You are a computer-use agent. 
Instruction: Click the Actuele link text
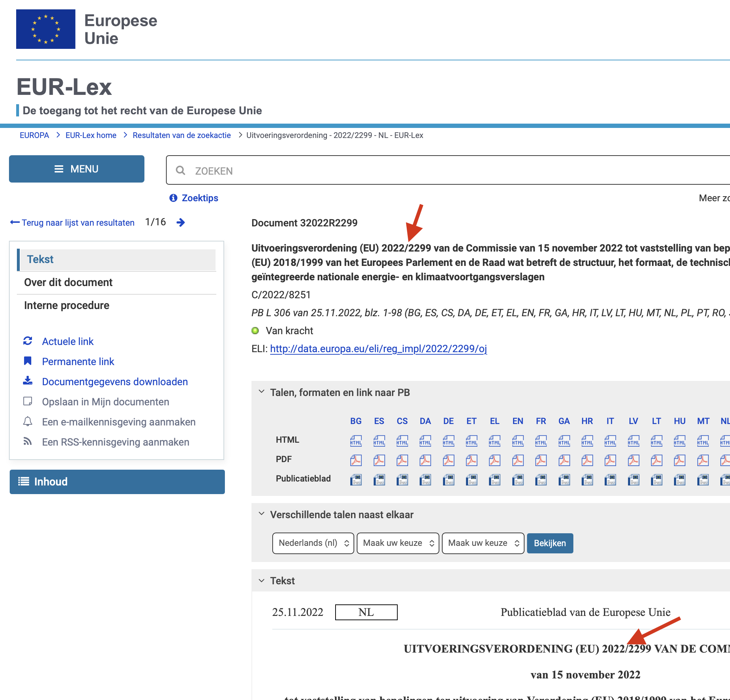coord(68,341)
